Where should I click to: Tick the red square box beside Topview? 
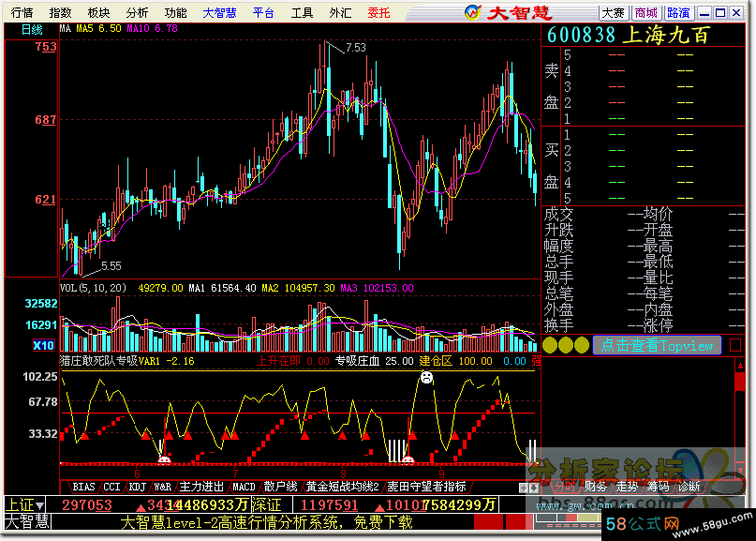(735, 345)
